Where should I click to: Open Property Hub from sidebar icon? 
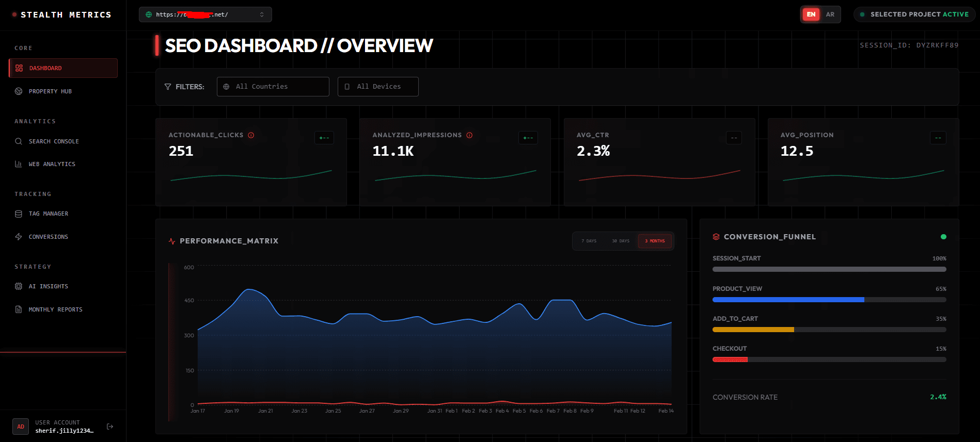click(x=19, y=91)
